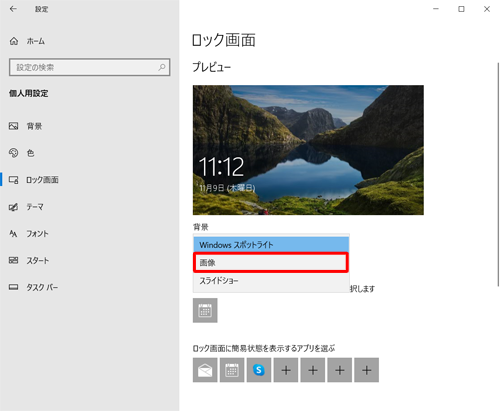Open テーマ settings page
This screenshot has width=500, height=411.
tap(35, 207)
